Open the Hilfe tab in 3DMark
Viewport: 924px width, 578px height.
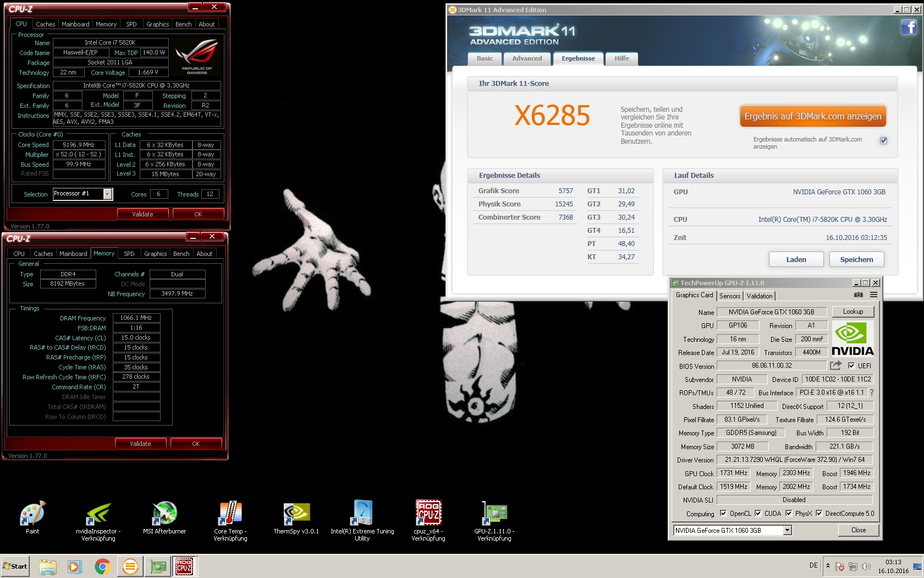621,58
